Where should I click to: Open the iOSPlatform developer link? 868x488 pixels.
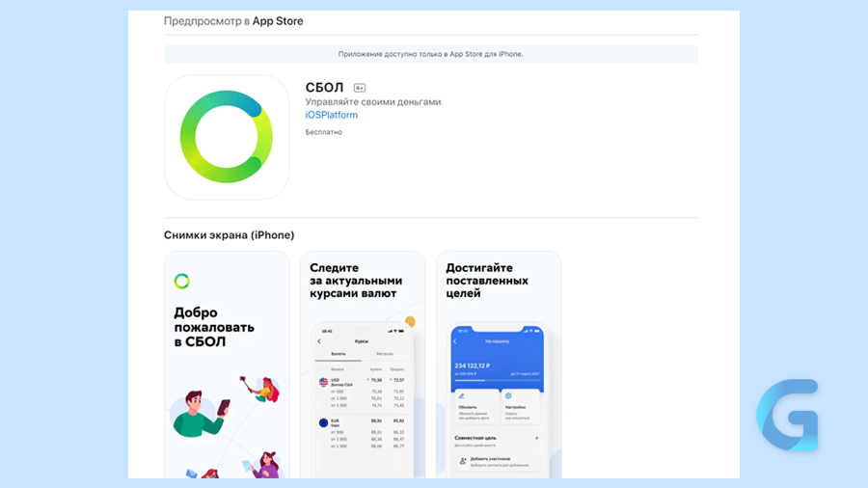332,115
